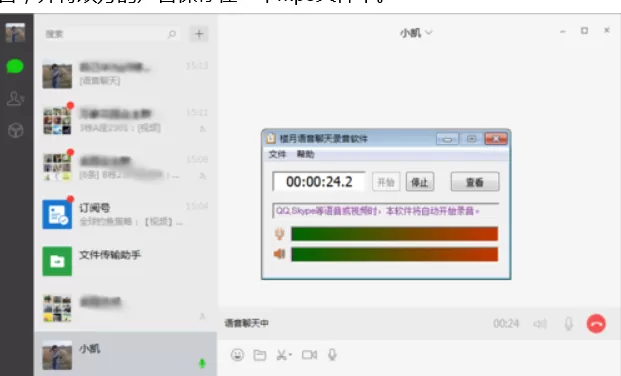Screen dimensions: 621x376
Task: Select the 小凯 conversation in list
Action: pos(126,354)
